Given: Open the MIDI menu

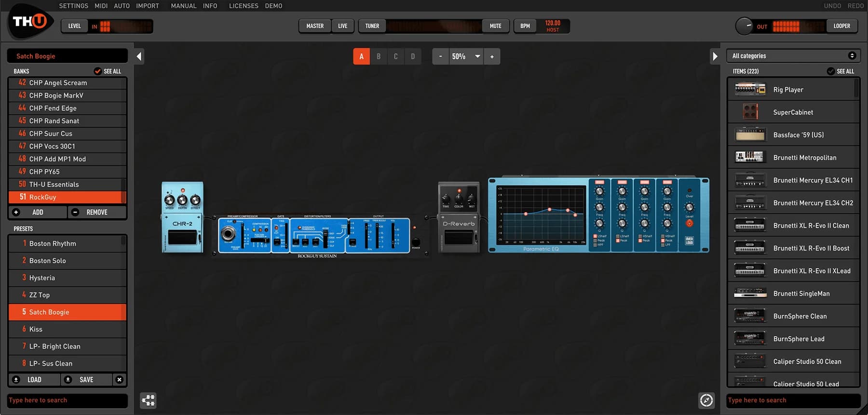Looking at the screenshot, I should (x=101, y=6).
